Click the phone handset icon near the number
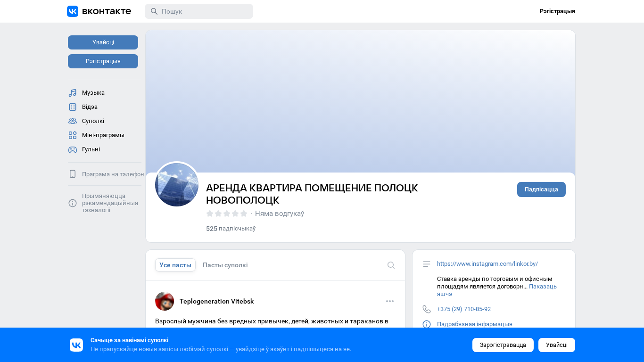This screenshot has height=362, width=644. (427, 309)
